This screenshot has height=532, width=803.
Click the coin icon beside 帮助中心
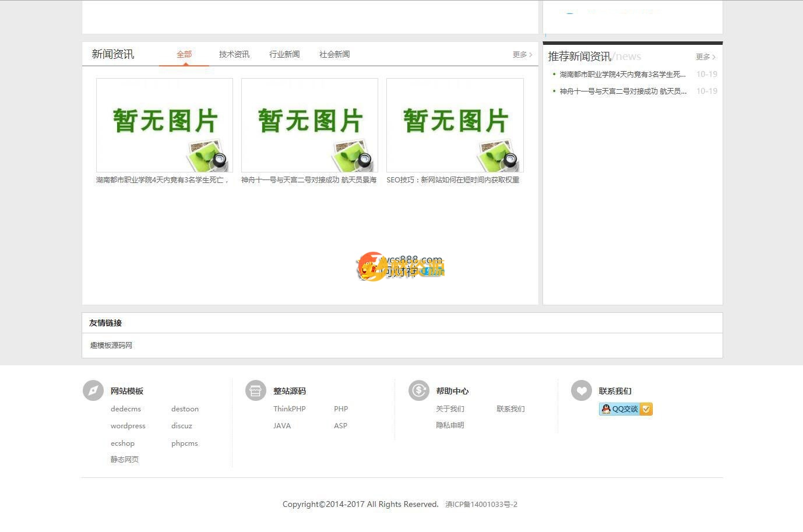tap(418, 390)
